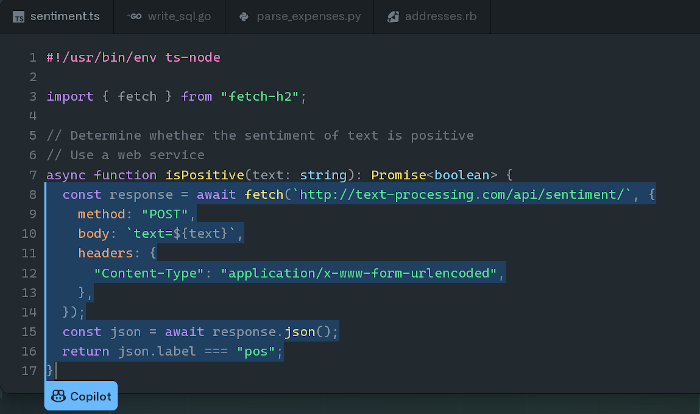Click line number 17 in the gutter

(29, 371)
